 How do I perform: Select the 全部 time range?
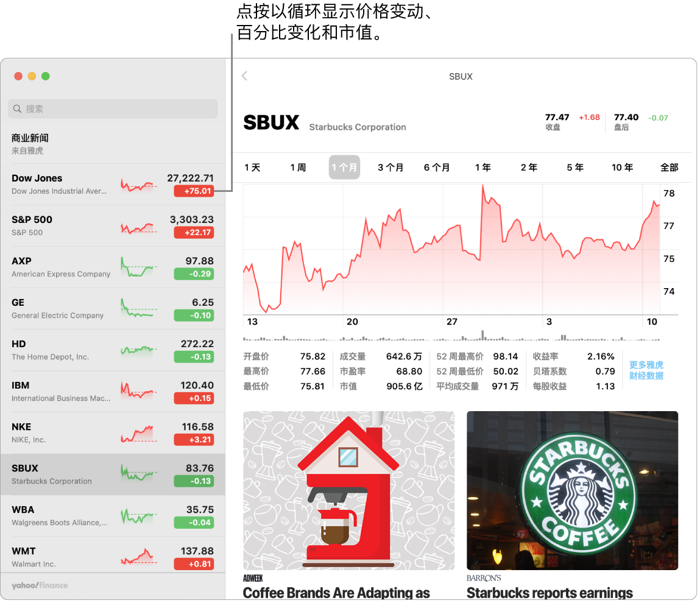(669, 167)
